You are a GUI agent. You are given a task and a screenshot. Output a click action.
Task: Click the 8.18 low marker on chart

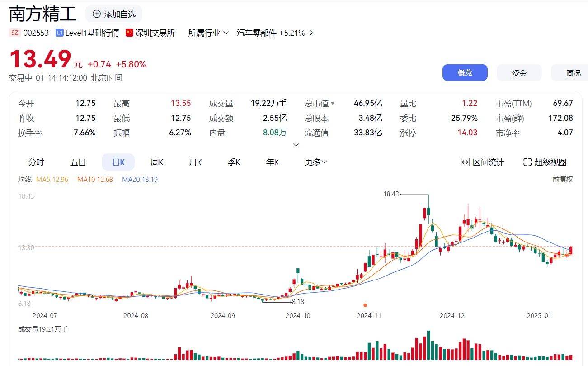pos(298,301)
